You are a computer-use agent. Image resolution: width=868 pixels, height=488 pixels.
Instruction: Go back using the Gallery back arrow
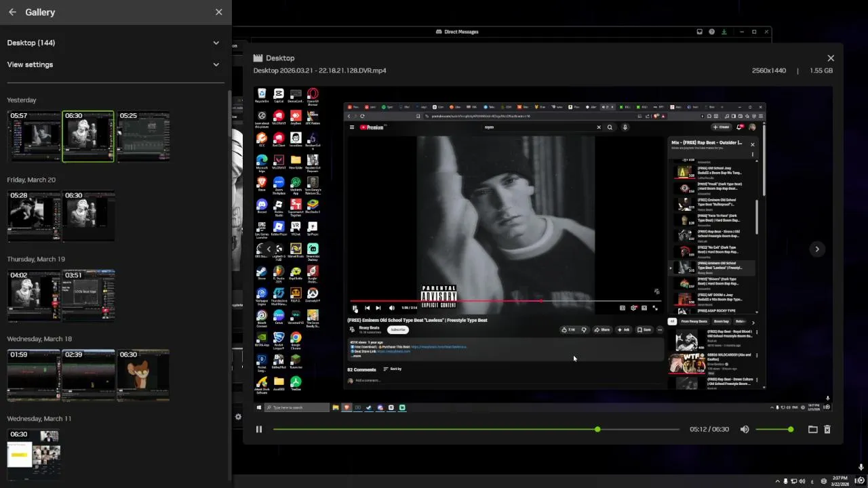(x=12, y=12)
